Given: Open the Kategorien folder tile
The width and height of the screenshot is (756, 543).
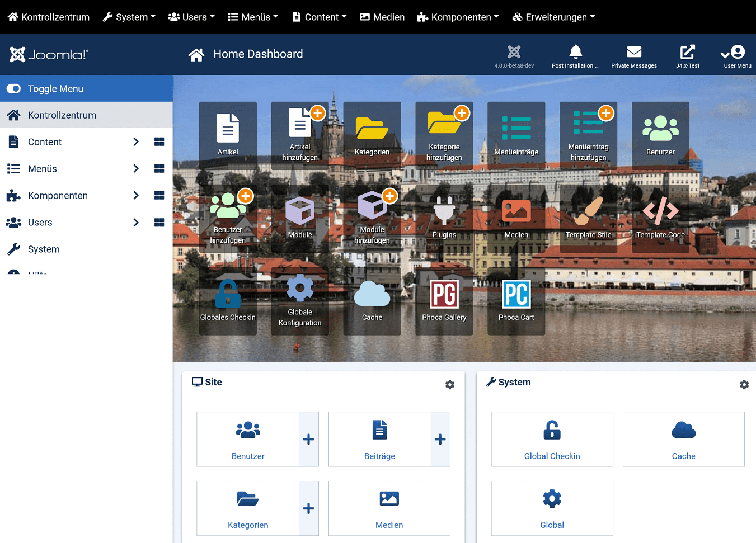Looking at the screenshot, I should pos(372,135).
